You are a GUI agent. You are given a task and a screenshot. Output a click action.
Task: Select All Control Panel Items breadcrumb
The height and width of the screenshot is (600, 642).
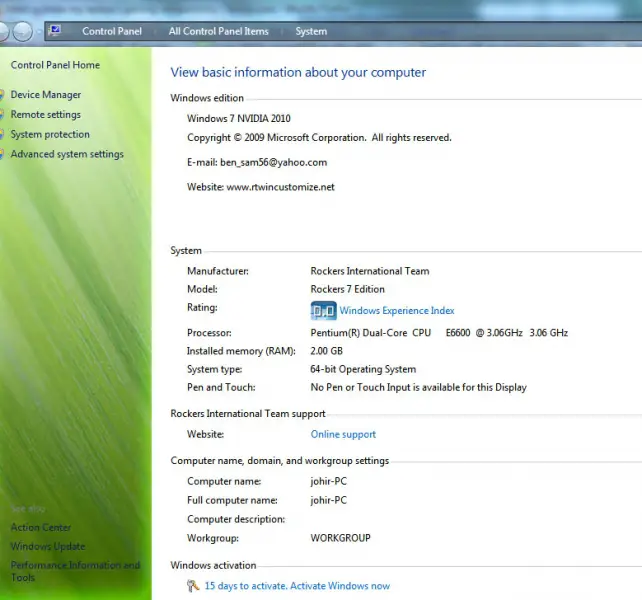pyautogui.click(x=219, y=31)
